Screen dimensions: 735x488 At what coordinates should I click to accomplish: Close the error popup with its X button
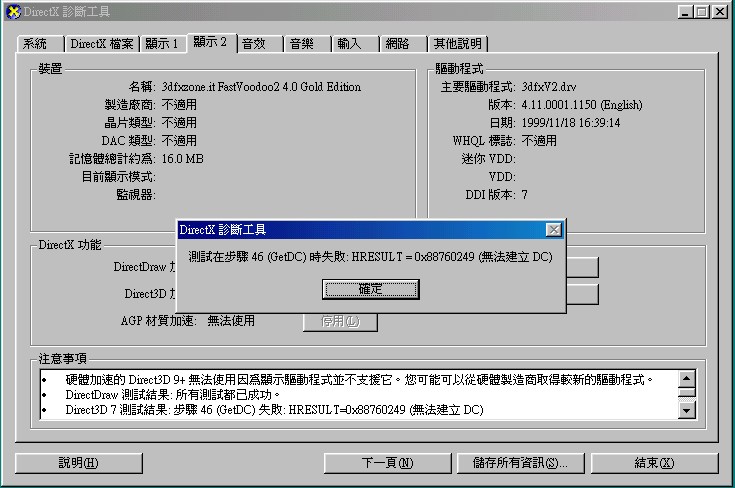tap(554, 230)
